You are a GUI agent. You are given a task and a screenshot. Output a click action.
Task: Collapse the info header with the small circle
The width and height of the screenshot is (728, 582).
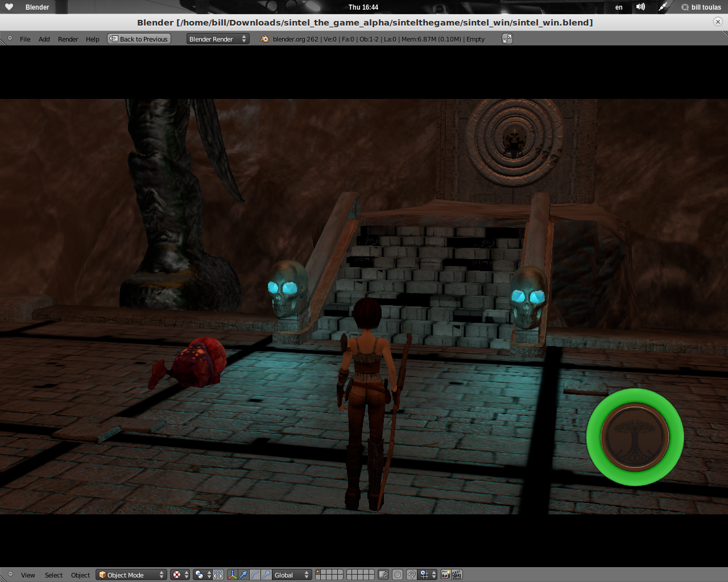pos(10,38)
